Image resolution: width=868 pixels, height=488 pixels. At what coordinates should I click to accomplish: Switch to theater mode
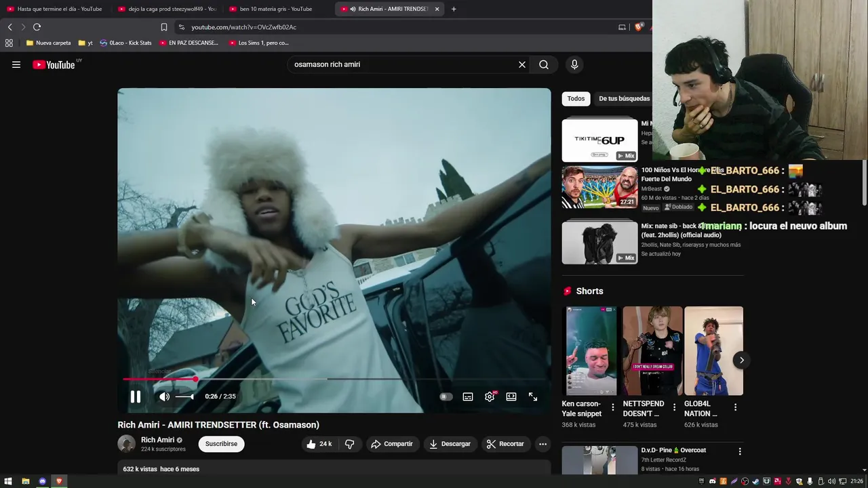(x=511, y=396)
